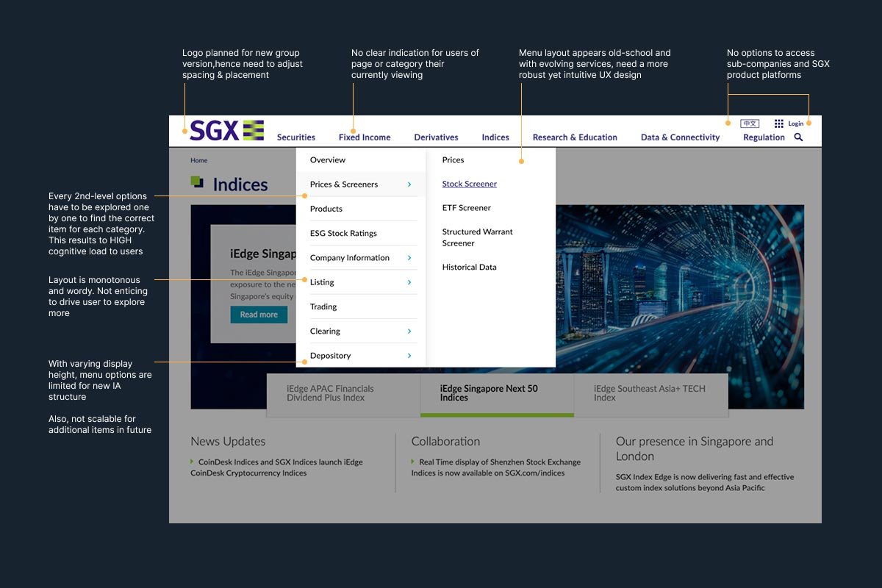
Task: Open the Securities menu in navigation
Action: click(x=295, y=137)
